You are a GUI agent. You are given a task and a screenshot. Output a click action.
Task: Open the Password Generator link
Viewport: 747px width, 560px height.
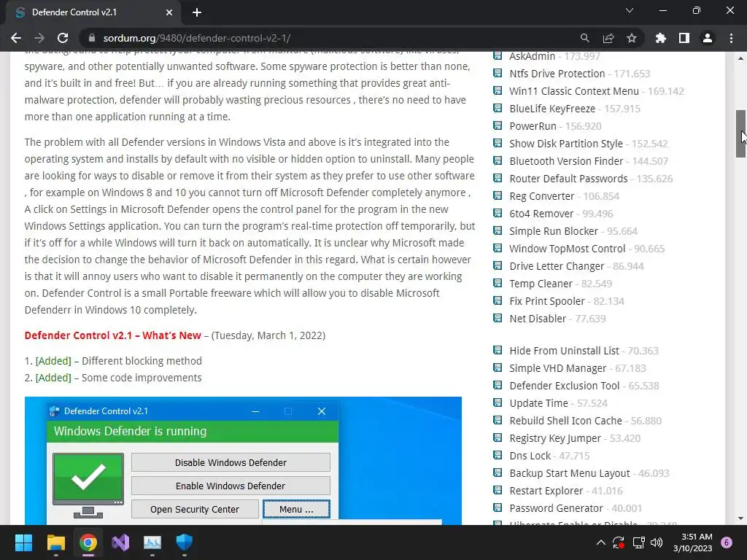(x=556, y=508)
